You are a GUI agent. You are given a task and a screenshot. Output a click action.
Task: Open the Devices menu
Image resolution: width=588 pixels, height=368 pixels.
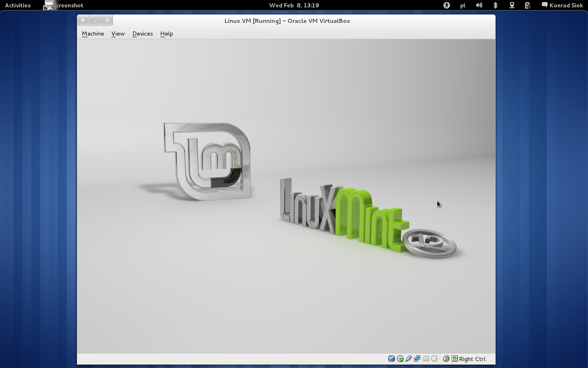tap(143, 34)
